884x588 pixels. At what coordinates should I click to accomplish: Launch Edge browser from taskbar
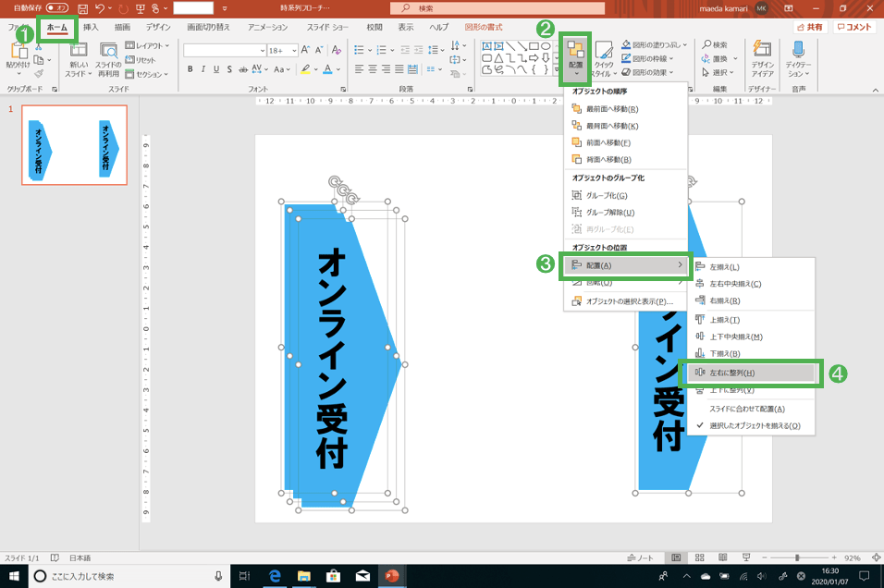tap(275, 576)
